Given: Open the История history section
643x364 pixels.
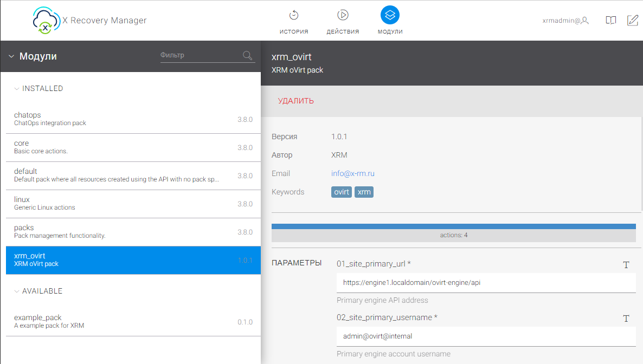Looking at the screenshot, I should click(x=294, y=21).
